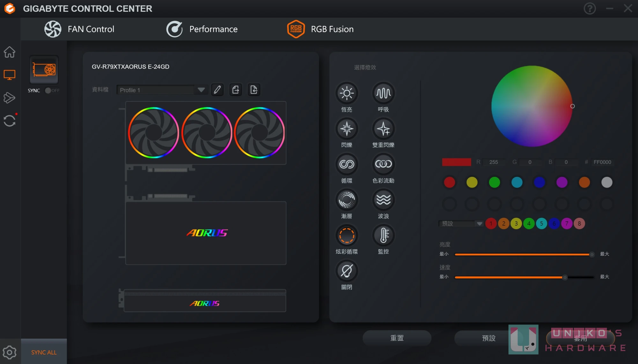Click the 套用 apply button
This screenshot has height=364, width=638.
tap(580, 338)
